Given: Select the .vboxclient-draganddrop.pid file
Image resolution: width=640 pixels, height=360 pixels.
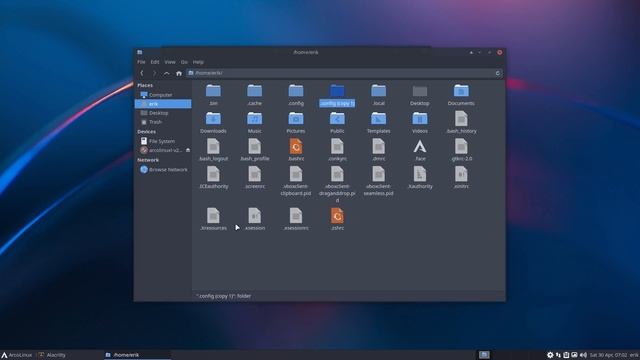Looking at the screenshot, I should tap(337, 184).
